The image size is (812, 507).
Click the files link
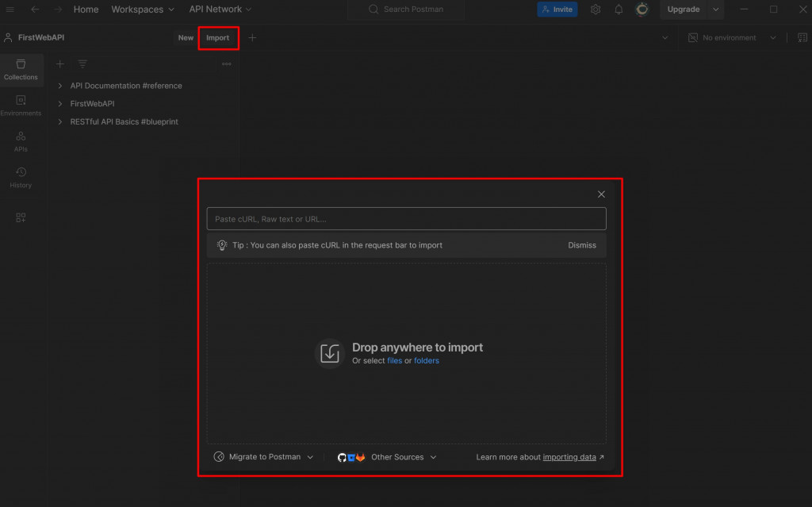point(395,361)
